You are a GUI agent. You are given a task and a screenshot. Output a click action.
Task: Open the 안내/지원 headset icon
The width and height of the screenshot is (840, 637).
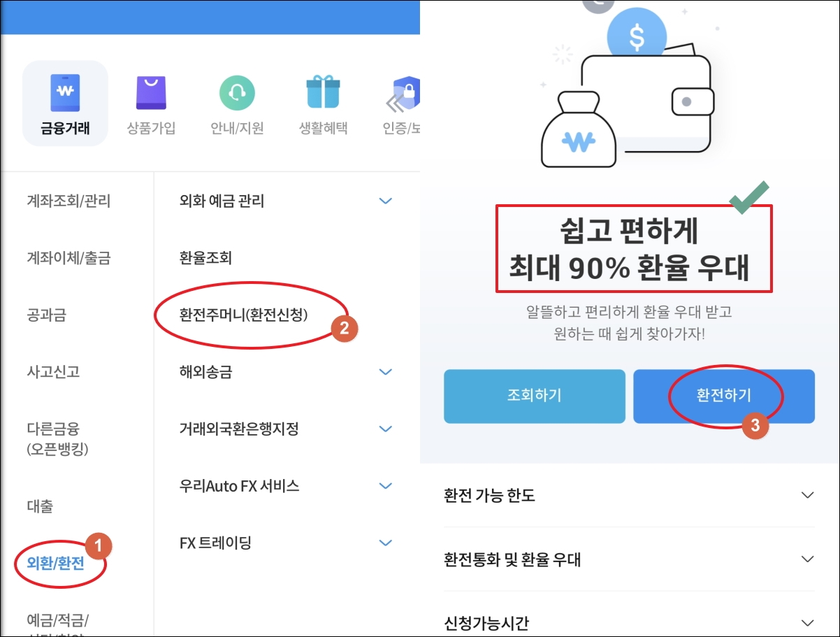point(237,92)
